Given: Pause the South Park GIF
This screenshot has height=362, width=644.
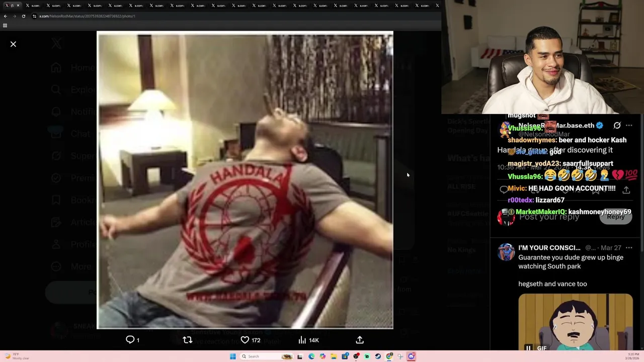Looking at the screenshot, I should [x=528, y=348].
